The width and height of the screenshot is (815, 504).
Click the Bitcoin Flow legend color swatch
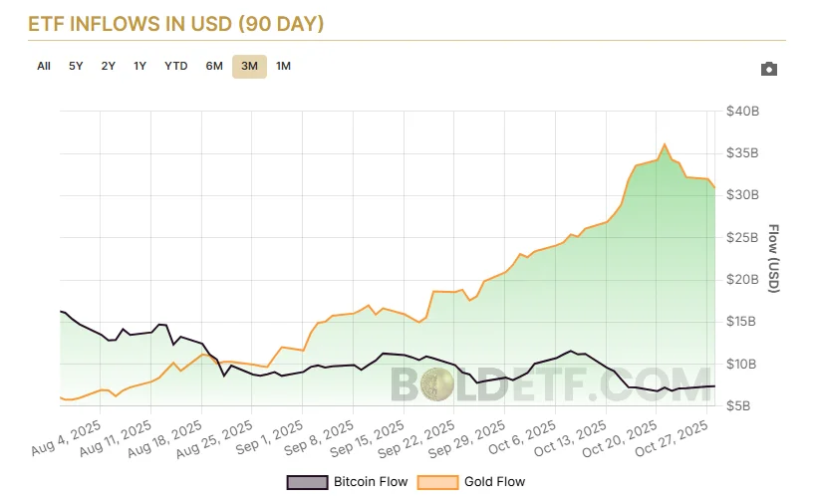point(307,482)
